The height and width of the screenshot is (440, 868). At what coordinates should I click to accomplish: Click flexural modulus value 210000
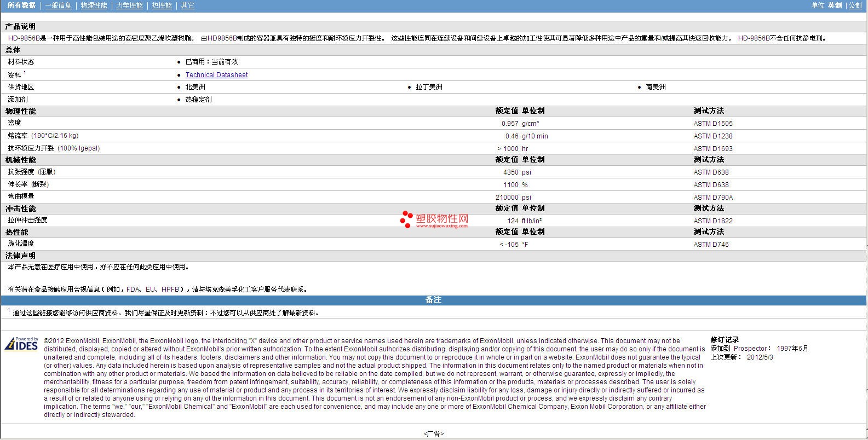(507, 198)
